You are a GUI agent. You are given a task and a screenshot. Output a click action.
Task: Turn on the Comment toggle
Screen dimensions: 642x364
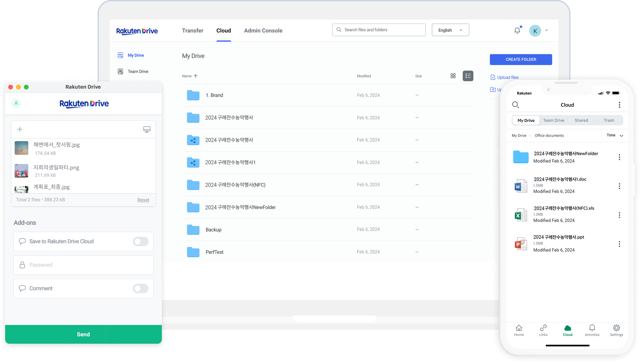pos(141,288)
